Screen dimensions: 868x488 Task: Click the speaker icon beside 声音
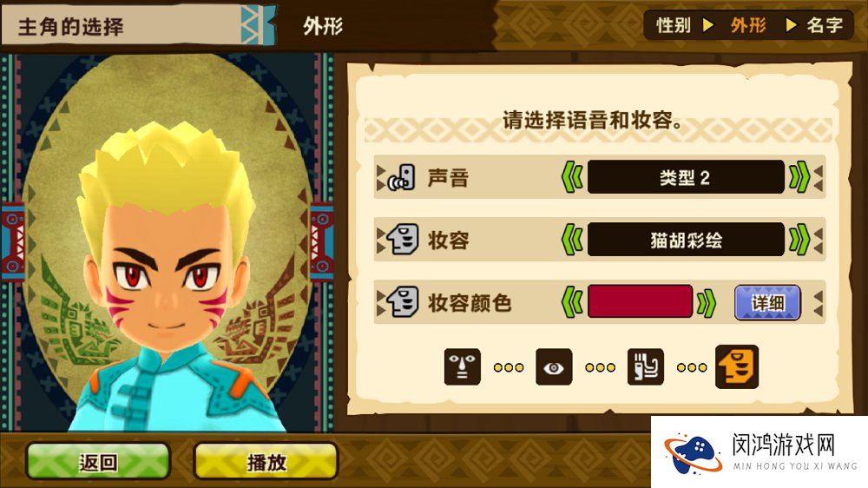(401, 178)
